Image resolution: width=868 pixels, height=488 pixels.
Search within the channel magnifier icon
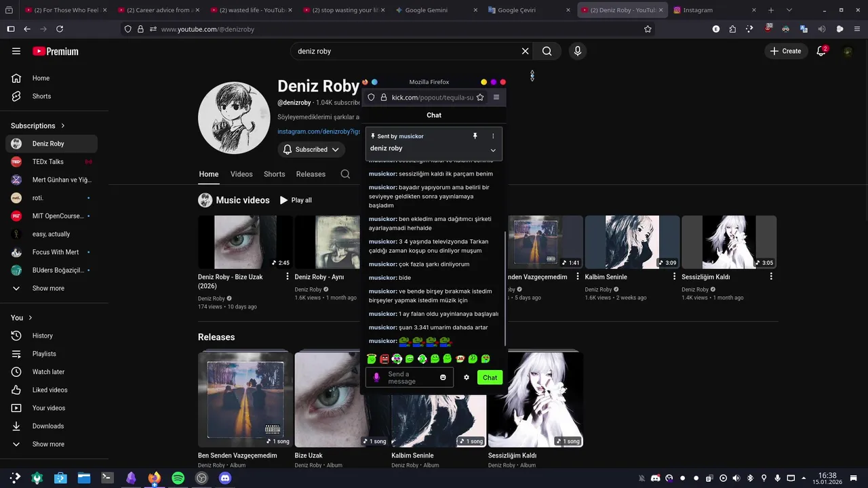tap(345, 174)
